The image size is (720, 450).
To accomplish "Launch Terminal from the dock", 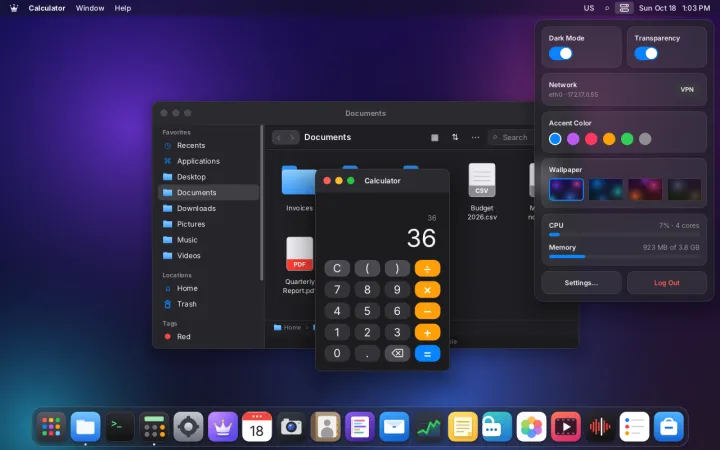I will click(120, 427).
